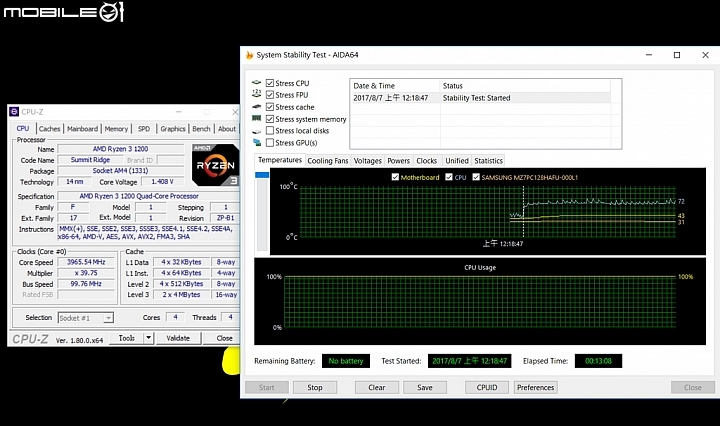The image size is (720, 426).
Task: Click the Stress FPU 123 icon
Action: (257, 94)
